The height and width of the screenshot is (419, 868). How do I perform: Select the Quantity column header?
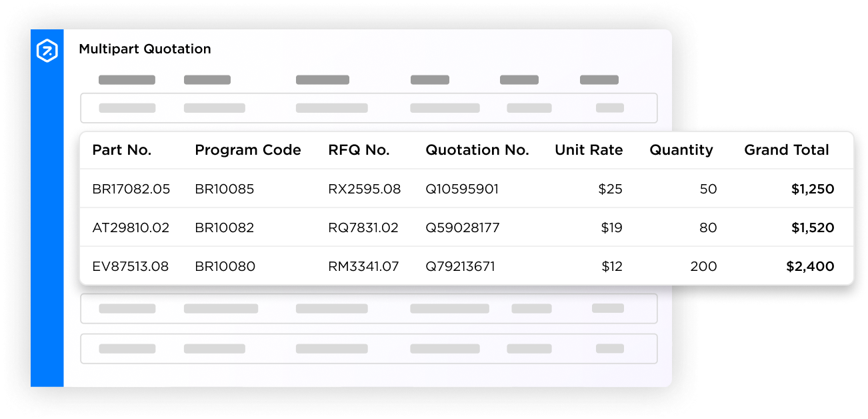681,150
